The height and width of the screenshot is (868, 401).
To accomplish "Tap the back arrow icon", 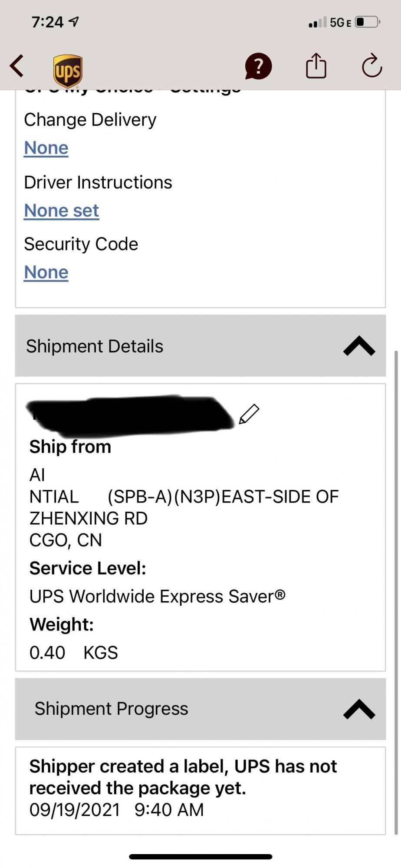I will coord(17,66).
